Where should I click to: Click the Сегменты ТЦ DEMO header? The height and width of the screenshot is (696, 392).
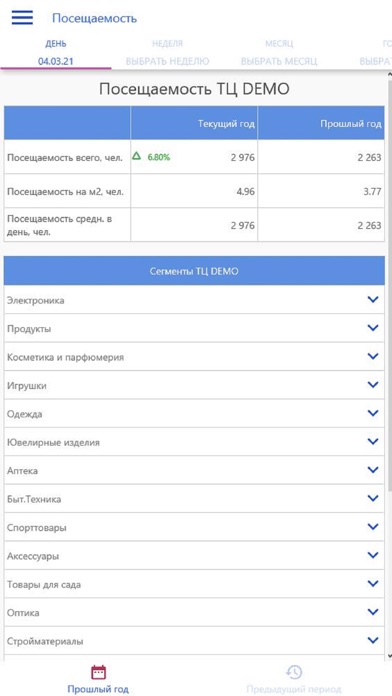194,271
